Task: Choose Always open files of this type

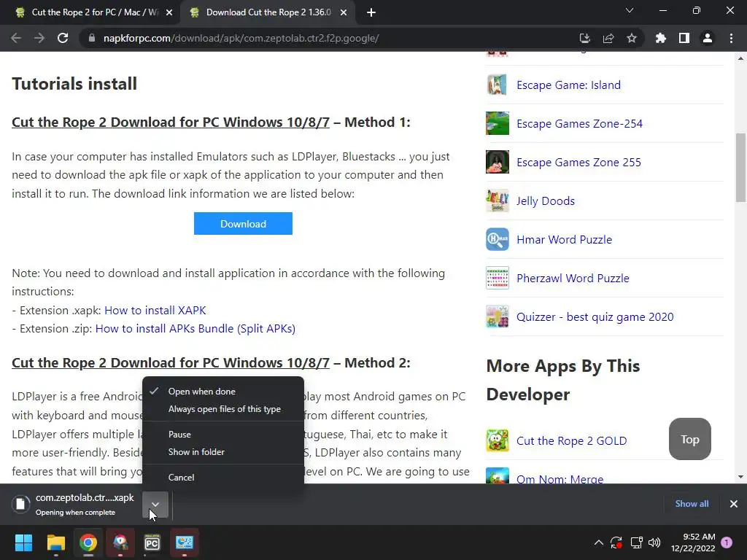Action: pos(223,409)
